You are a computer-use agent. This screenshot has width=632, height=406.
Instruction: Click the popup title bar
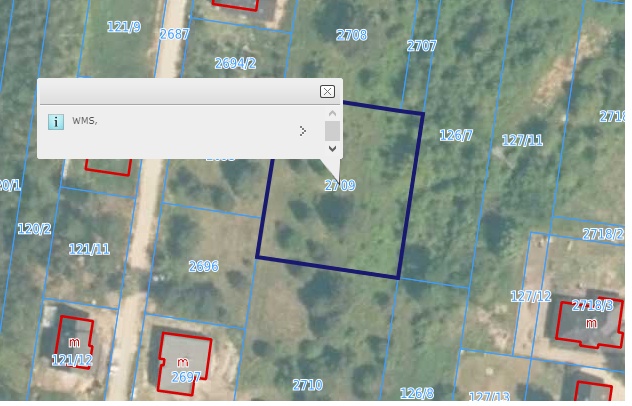point(180,91)
